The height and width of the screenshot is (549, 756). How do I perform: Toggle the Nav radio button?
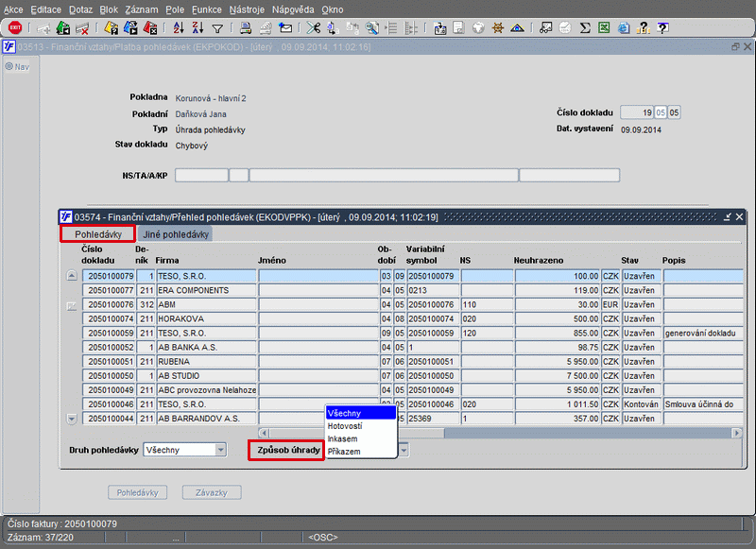9,66
